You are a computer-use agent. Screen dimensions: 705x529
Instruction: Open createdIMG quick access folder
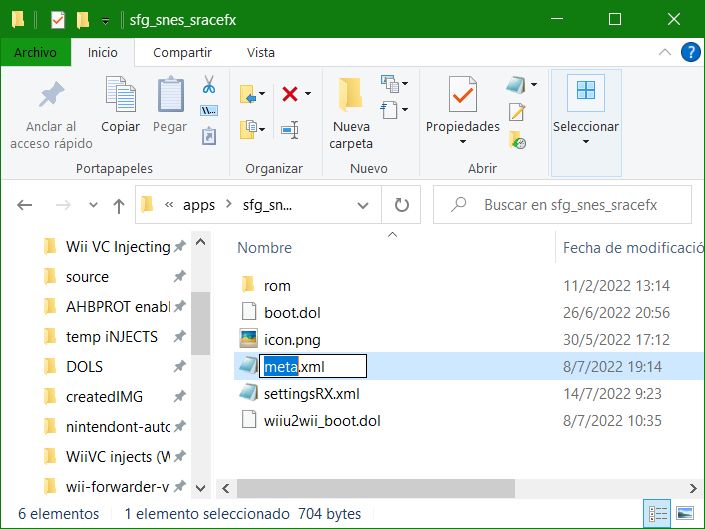[x=104, y=397]
